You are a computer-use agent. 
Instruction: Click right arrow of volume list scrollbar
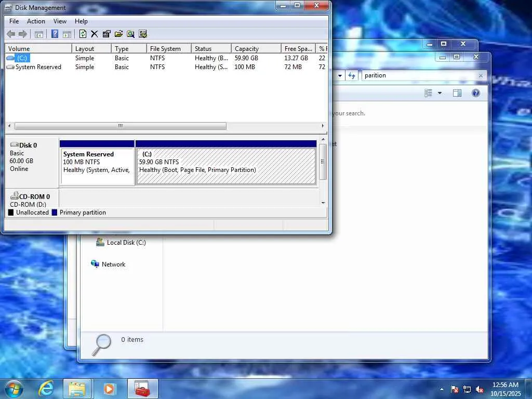(323, 126)
